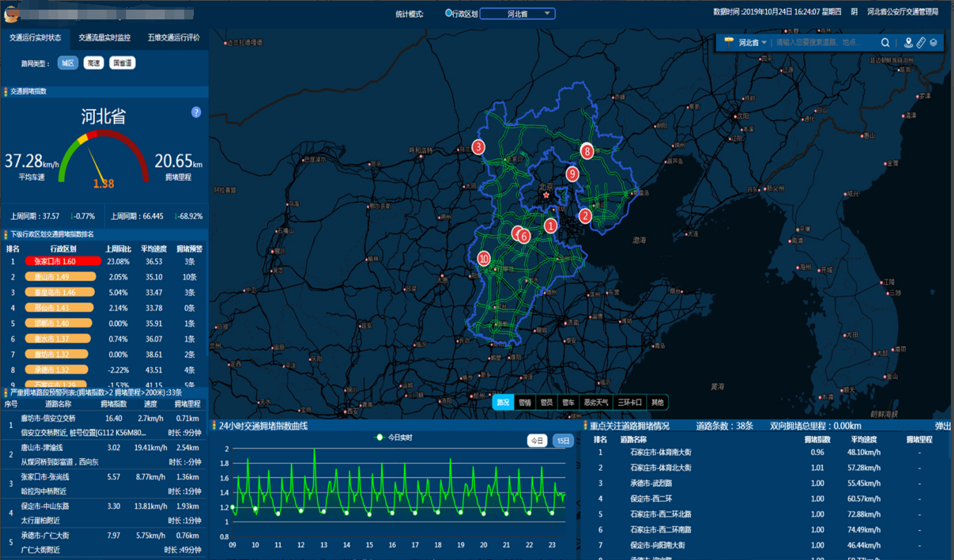Image resolution: width=954 pixels, height=560 pixels.
Task: Click the search magnifier icon on map
Action: click(x=885, y=43)
